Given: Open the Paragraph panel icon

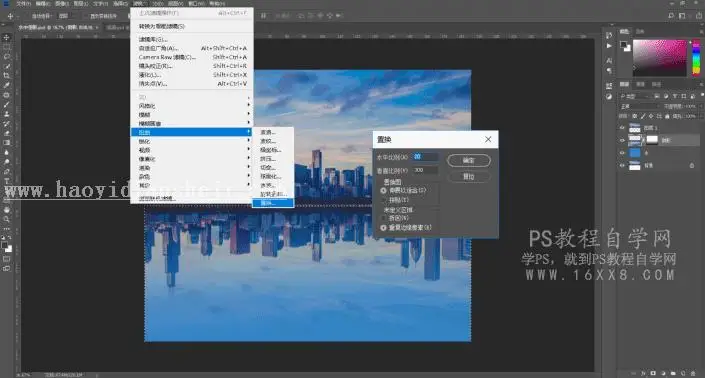Looking at the screenshot, I should click(609, 71).
